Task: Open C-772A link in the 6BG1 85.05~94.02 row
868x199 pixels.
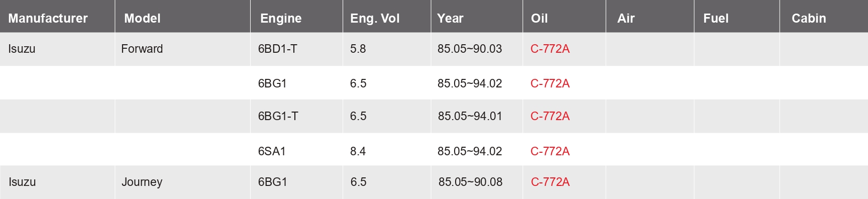Action: [550, 83]
